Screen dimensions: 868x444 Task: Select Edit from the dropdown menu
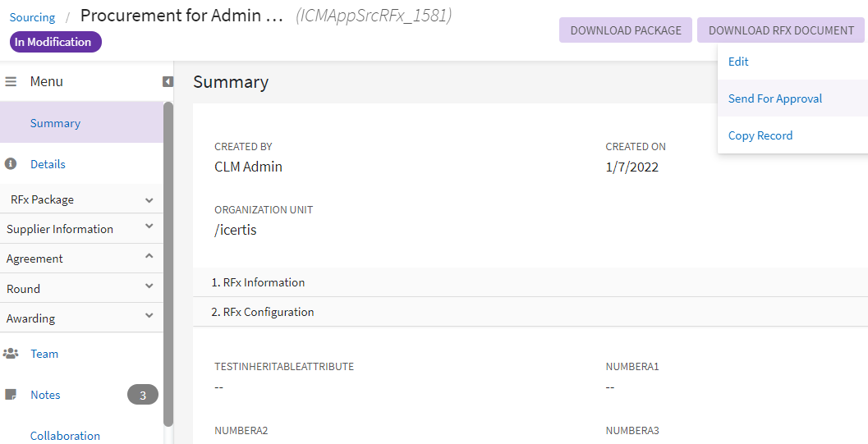pyautogui.click(x=738, y=62)
